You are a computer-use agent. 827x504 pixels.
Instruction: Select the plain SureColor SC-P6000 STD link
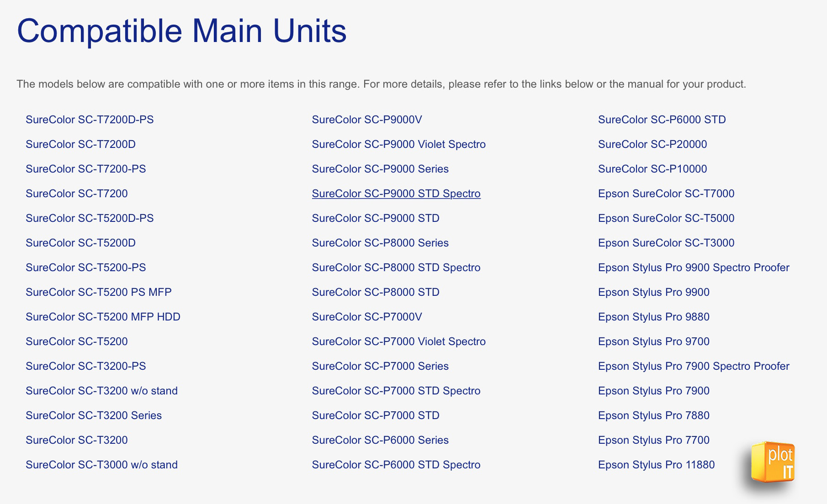662,120
